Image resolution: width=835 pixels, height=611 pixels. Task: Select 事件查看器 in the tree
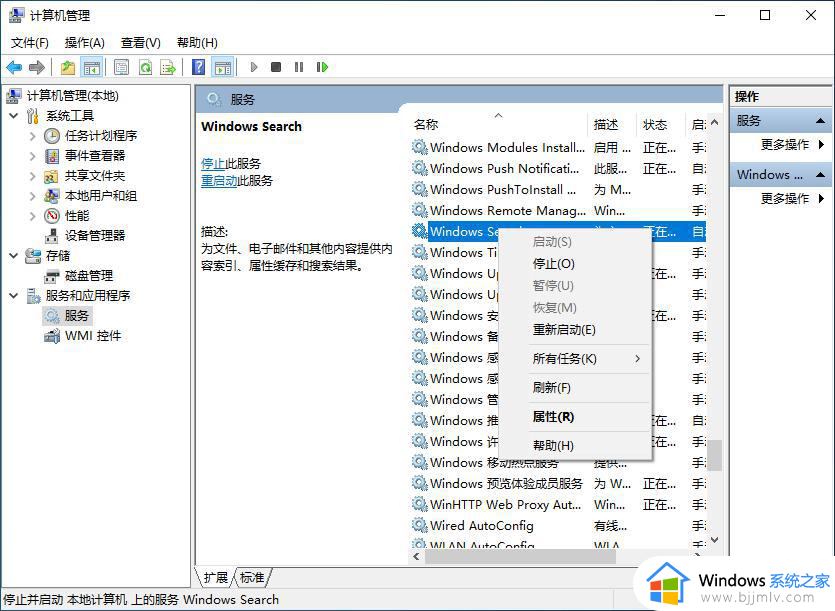click(95, 156)
